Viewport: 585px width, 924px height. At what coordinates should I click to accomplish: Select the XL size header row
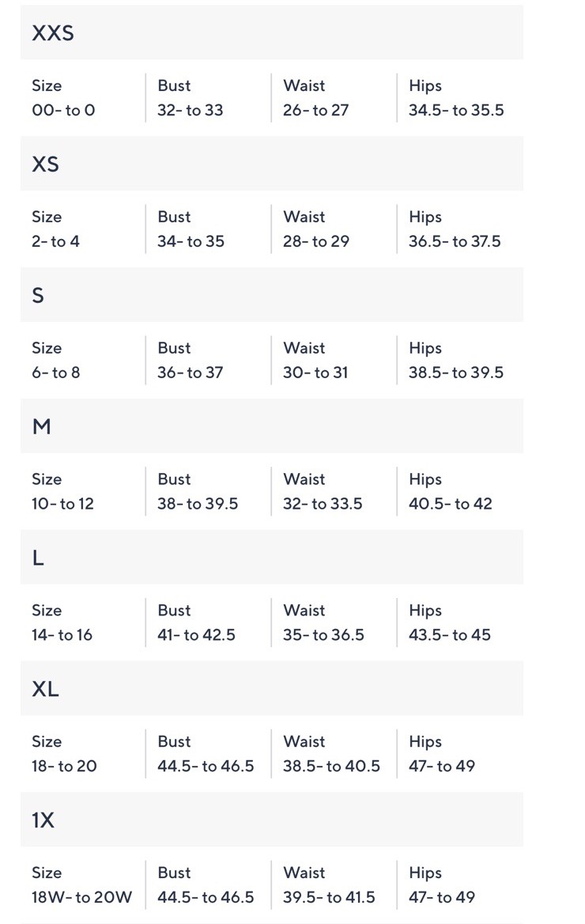click(x=272, y=688)
